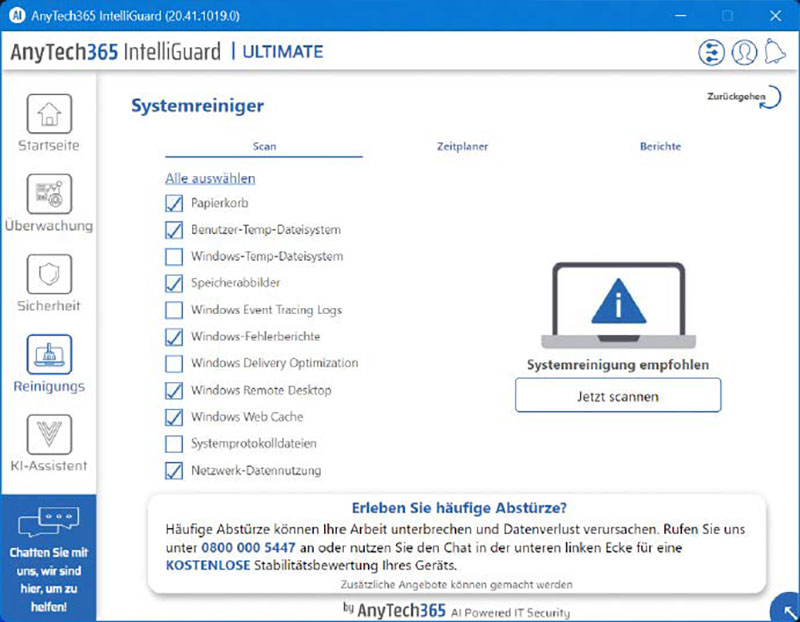Open the KI-Assistent icon
800x622 pixels.
[x=49, y=434]
